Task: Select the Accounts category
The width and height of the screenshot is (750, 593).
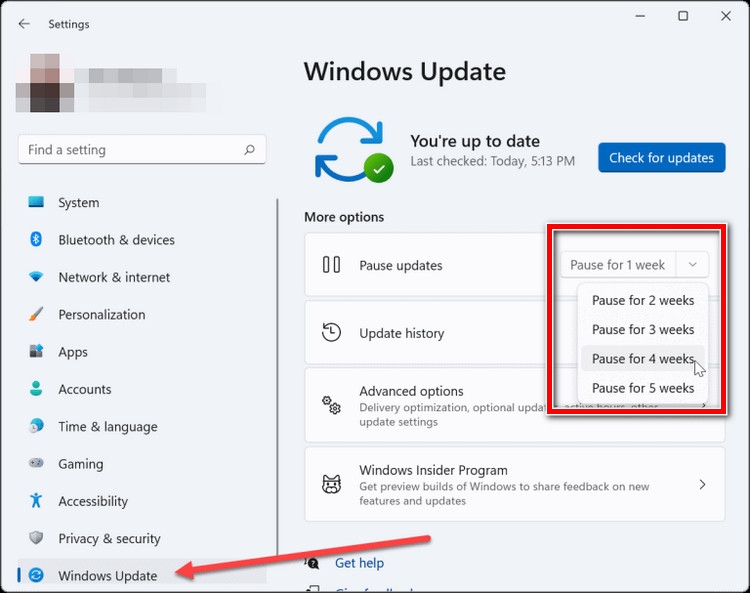Action: pyautogui.click(x=142, y=389)
